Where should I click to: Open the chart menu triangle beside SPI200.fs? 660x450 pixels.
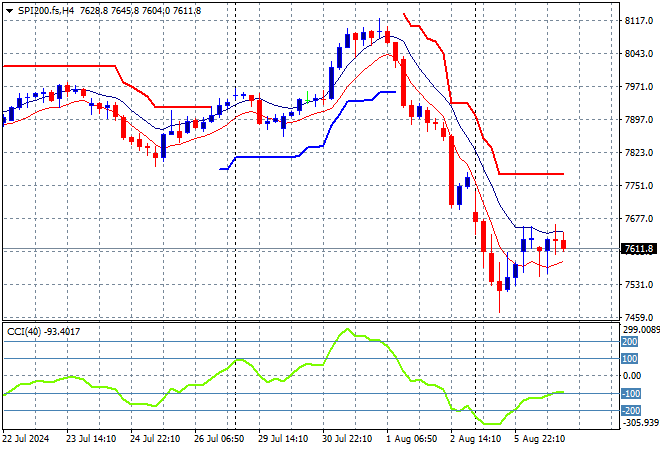[x=9, y=11]
